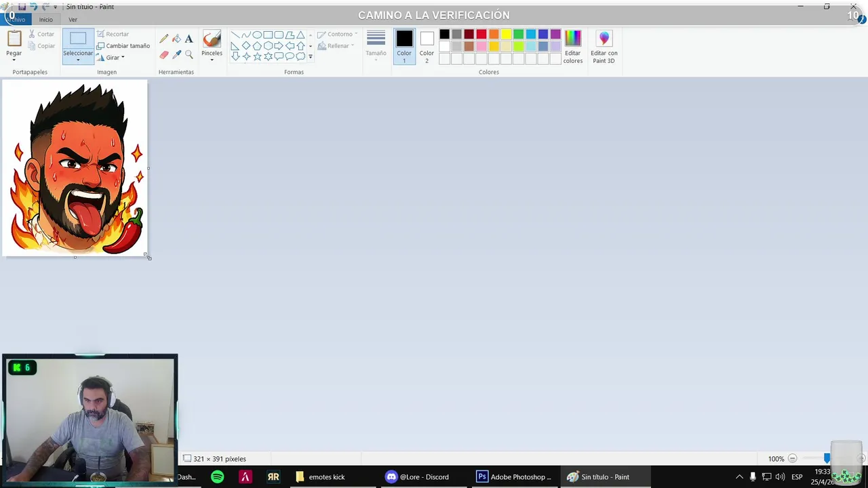Open the Seleccionar dropdown arrow
868x488 pixels.
[x=78, y=60]
